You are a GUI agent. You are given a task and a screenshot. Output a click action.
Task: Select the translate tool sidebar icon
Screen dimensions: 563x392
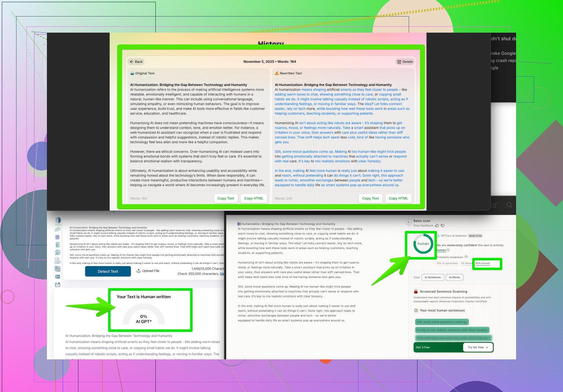[x=58, y=269]
